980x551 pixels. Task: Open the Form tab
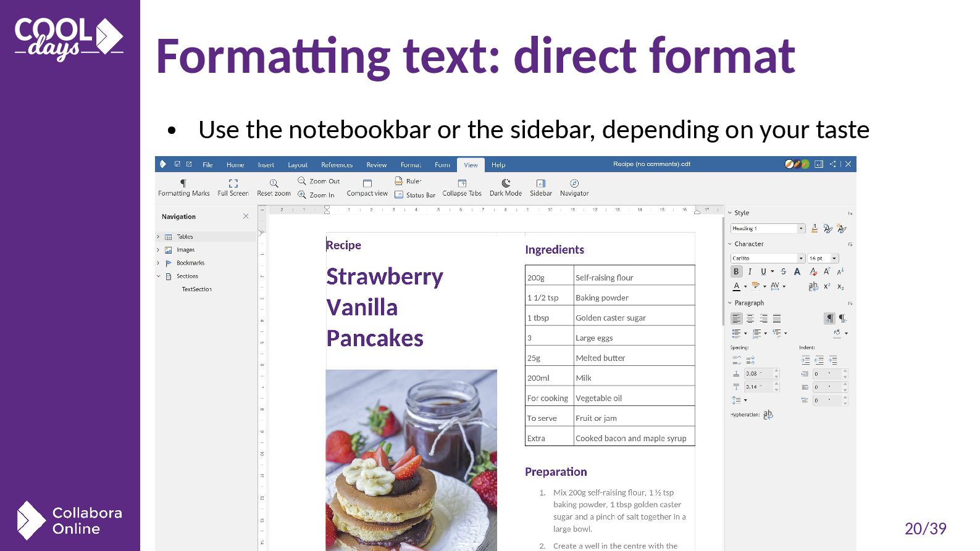coord(442,165)
